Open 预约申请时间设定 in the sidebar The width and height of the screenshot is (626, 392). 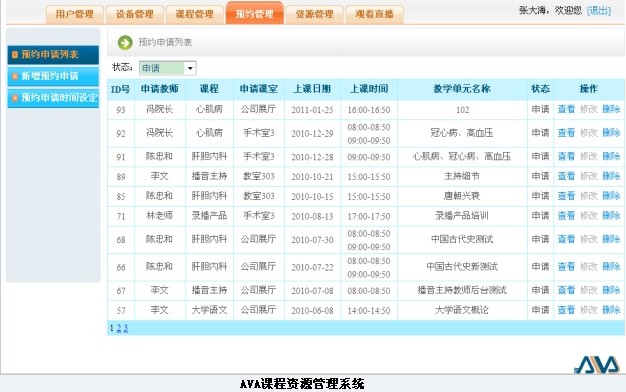pos(53,98)
